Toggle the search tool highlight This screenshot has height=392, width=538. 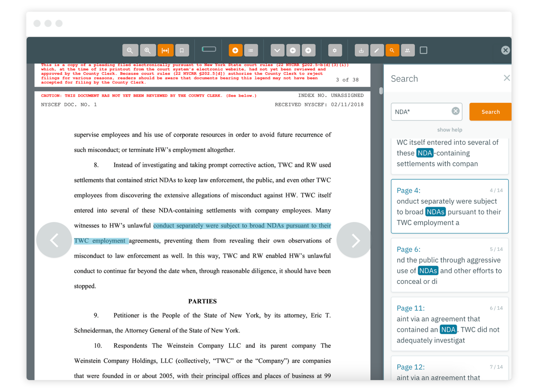click(x=392, y=50)
